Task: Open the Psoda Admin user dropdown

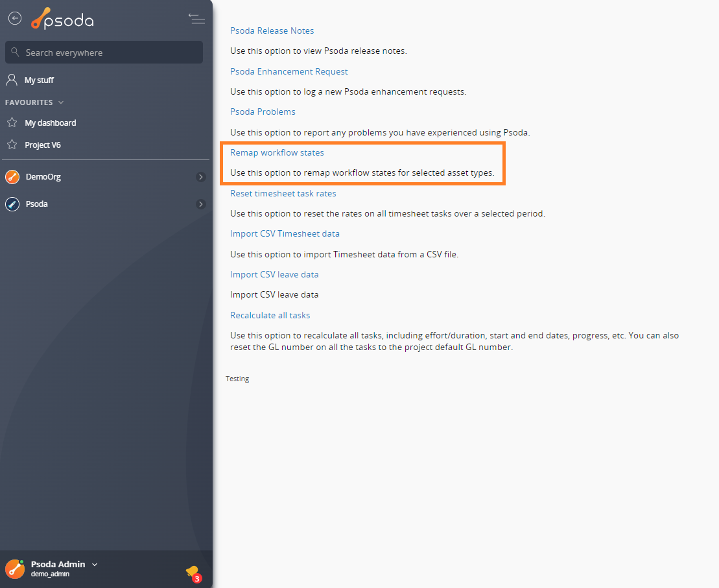Action: pos(95,565)
